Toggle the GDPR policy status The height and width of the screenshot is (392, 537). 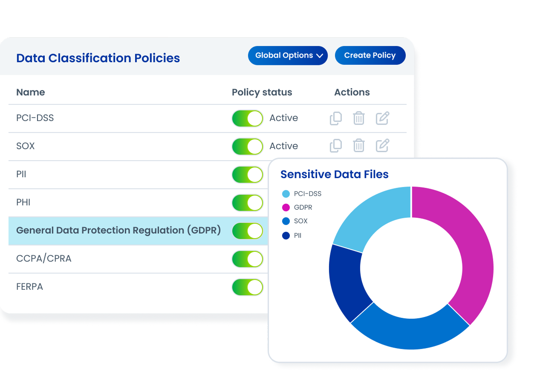tap(248, 231)
